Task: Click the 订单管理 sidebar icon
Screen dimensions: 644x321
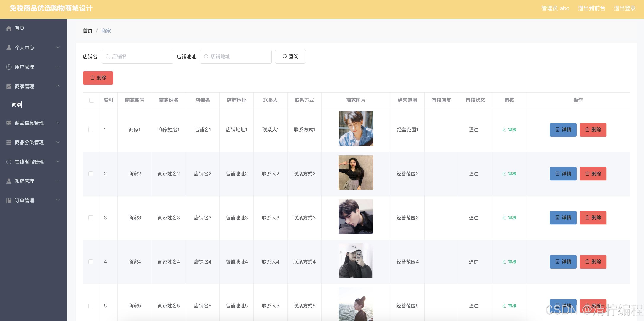Action: point(9,200)
